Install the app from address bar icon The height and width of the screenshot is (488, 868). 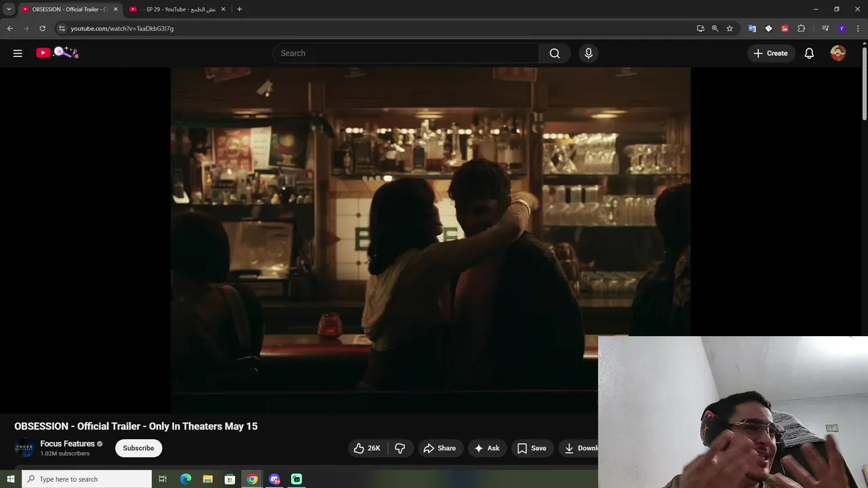(701, 28)
